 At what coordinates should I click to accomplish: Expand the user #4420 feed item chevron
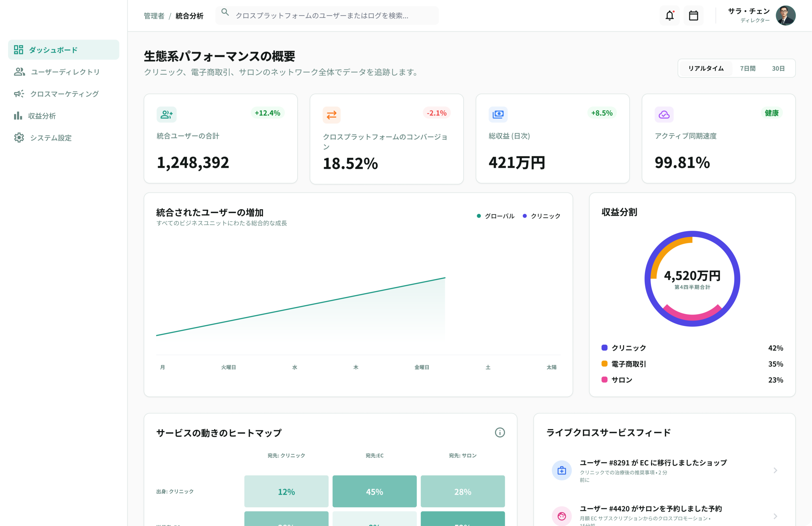click(775, 516)
